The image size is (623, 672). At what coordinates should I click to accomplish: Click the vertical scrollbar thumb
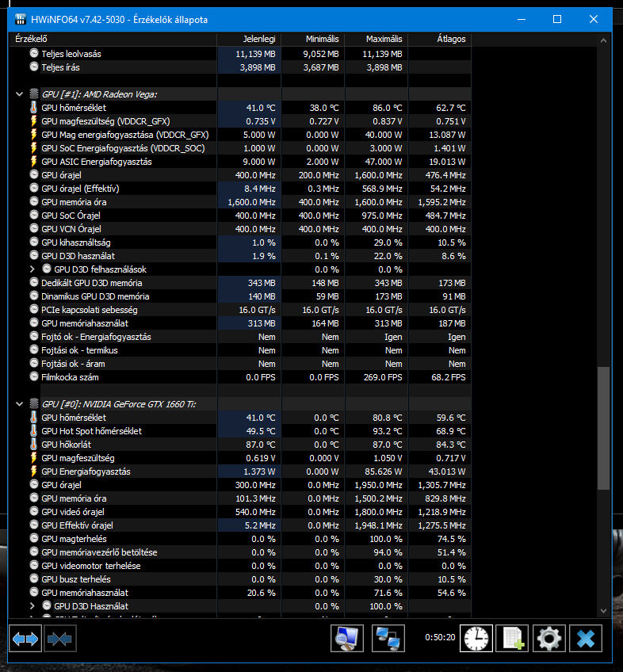coord(603,428)
